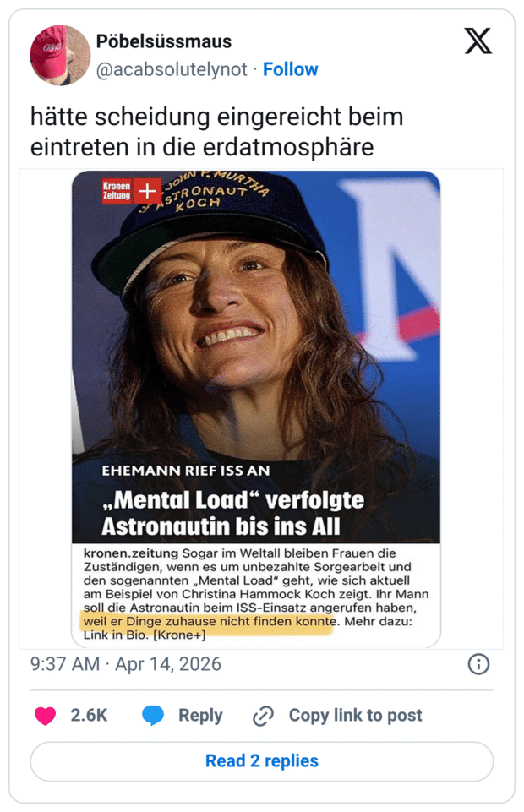Click the yellow highlighted caption text

tap(207, 622)
